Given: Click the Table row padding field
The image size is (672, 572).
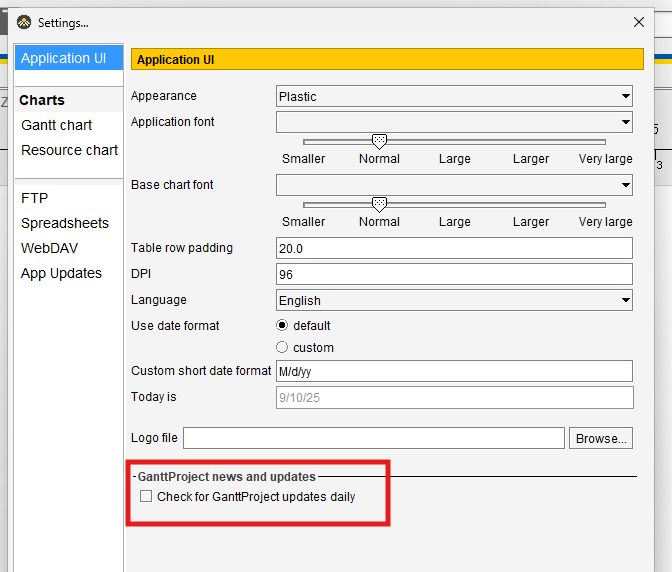Looking at the screenshot, I should (x=454, y=248).
